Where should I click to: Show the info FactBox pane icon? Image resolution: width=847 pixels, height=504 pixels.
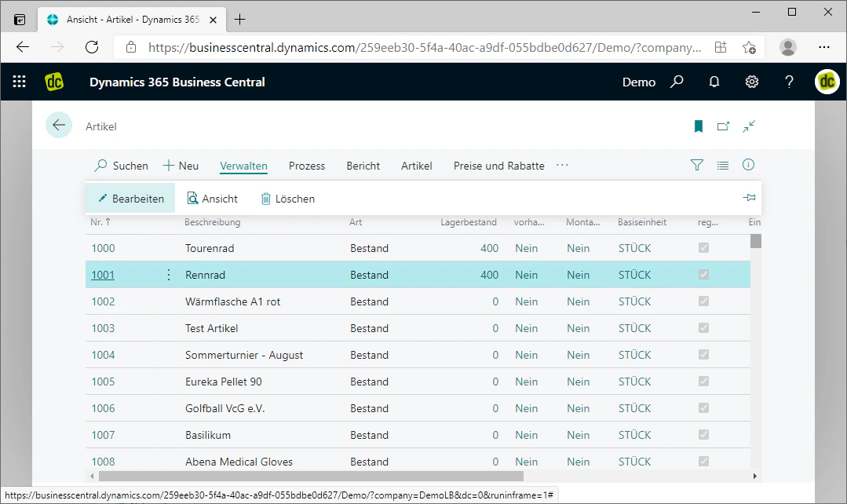point(748,165)
